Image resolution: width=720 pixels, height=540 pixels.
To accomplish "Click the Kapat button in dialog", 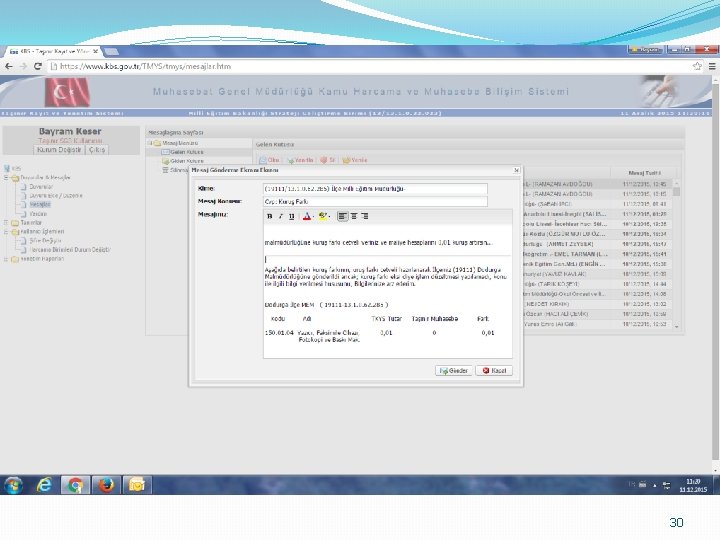I will coord(494,371).
